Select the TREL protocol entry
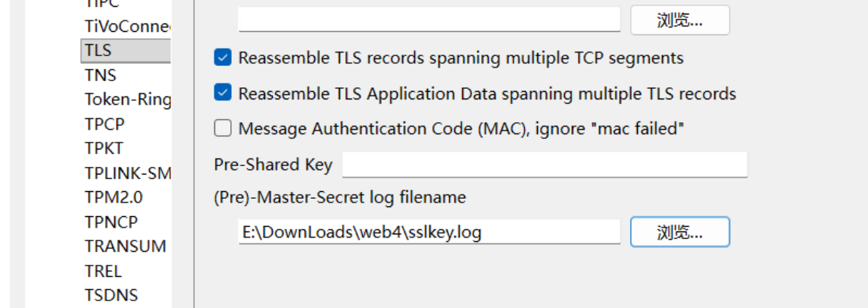 103,271
